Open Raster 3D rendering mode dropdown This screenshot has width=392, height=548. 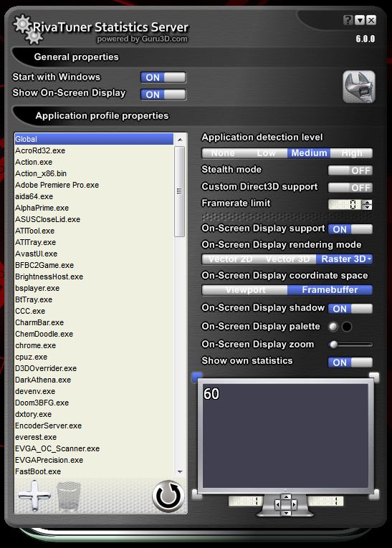[345, 259]
